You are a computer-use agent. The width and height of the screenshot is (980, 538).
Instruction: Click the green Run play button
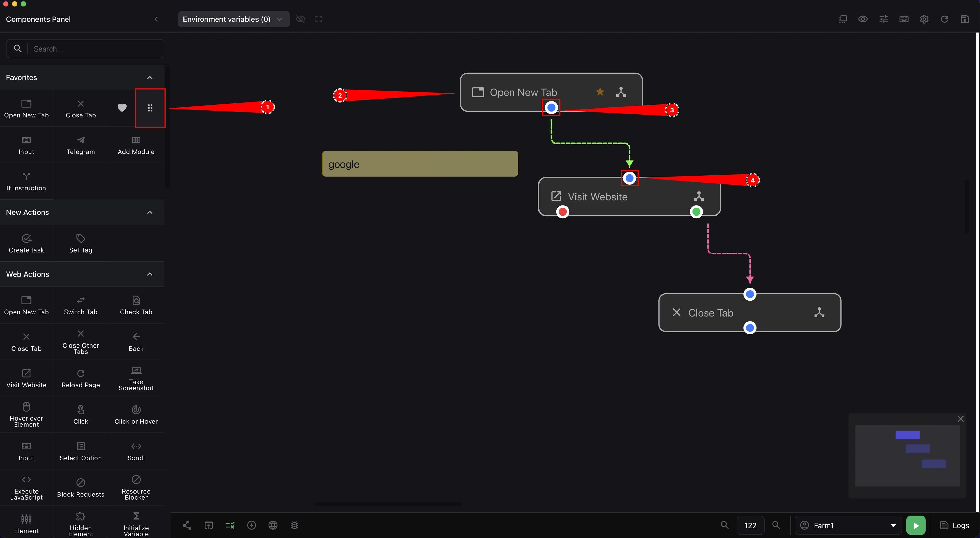pos(916,525)
